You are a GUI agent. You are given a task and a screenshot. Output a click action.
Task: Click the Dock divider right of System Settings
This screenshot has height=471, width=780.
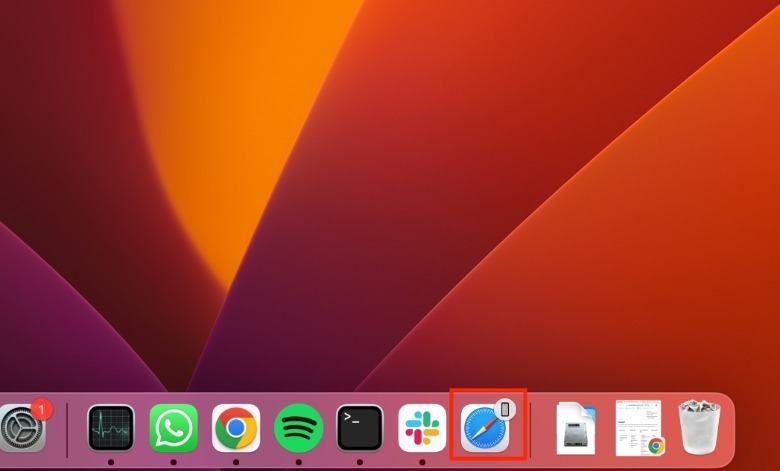point(67,429)
